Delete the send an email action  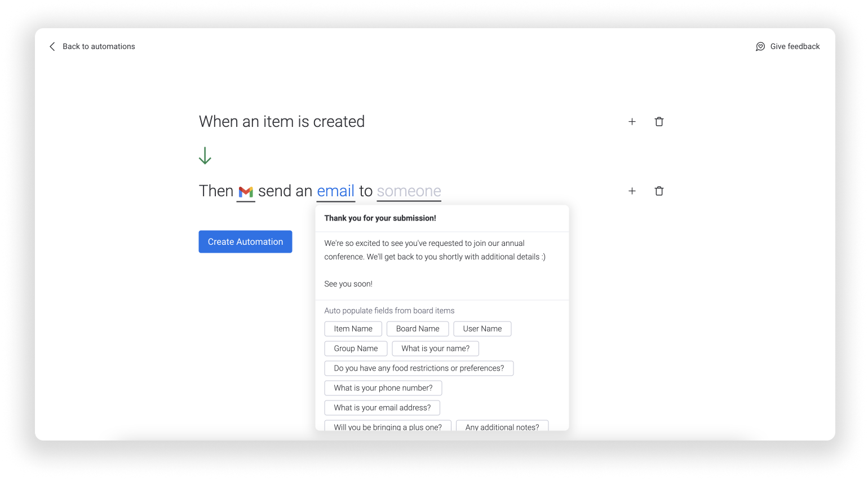659,191
